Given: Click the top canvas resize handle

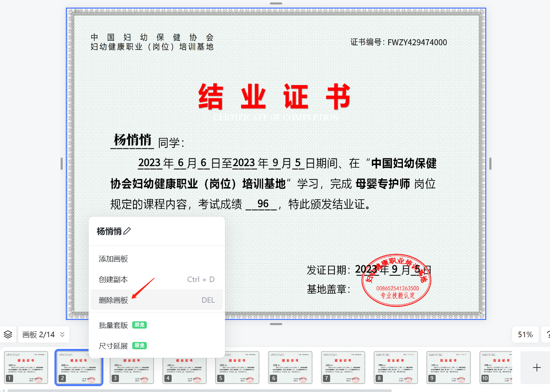Looking at the screenshot, I should click(276, 3).
